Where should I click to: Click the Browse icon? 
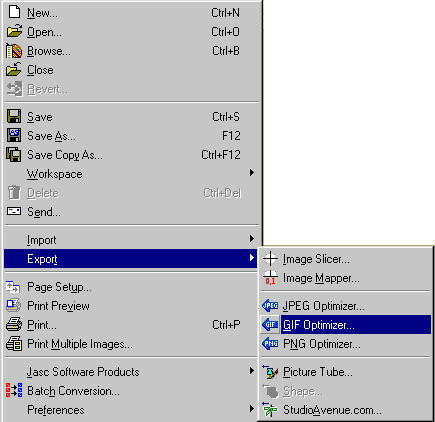(14, 51)
